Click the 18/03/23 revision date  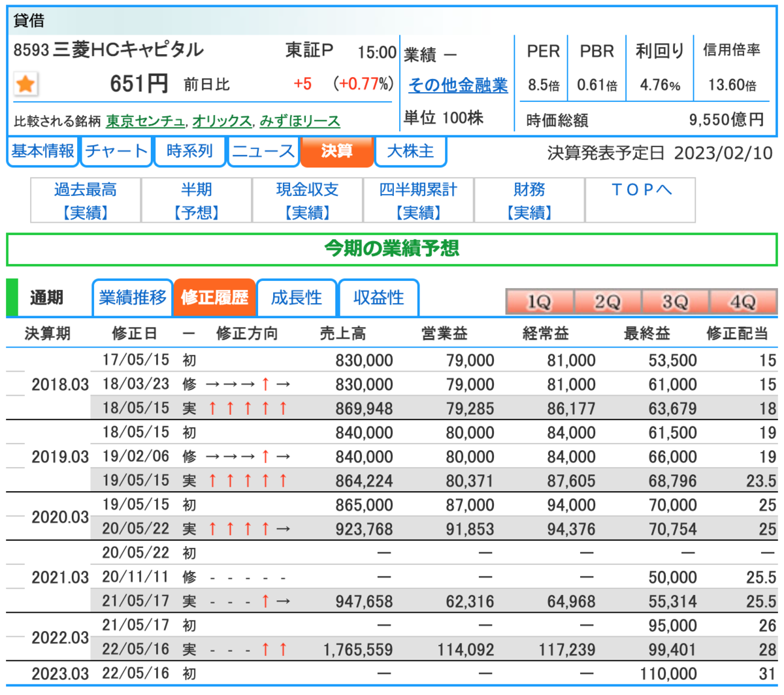[136, 384]
